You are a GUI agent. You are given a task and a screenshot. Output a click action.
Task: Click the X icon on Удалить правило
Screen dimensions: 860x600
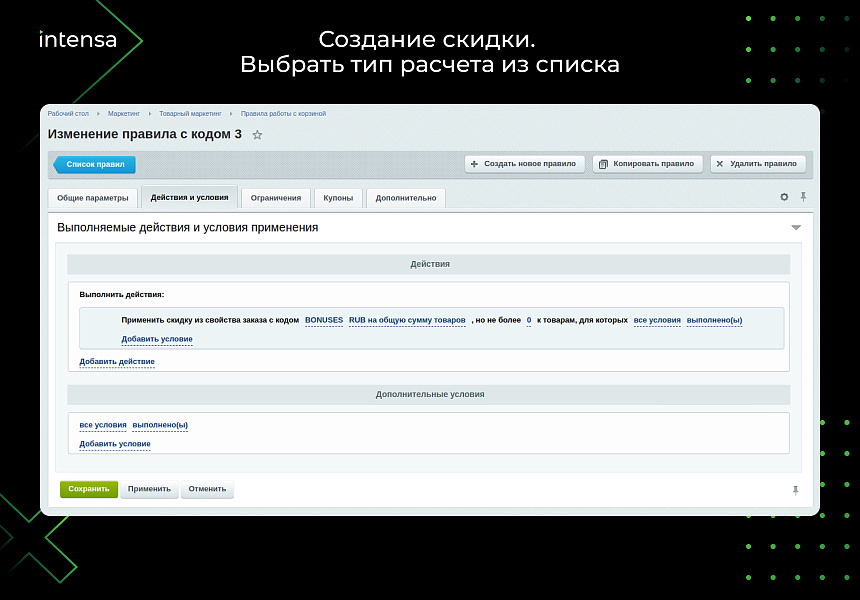pos(718,163)
